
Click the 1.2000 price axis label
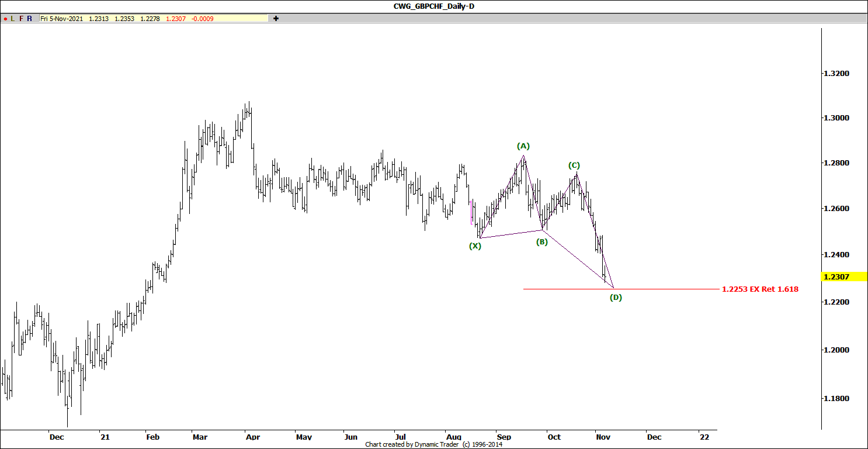(x=836, y=350)
